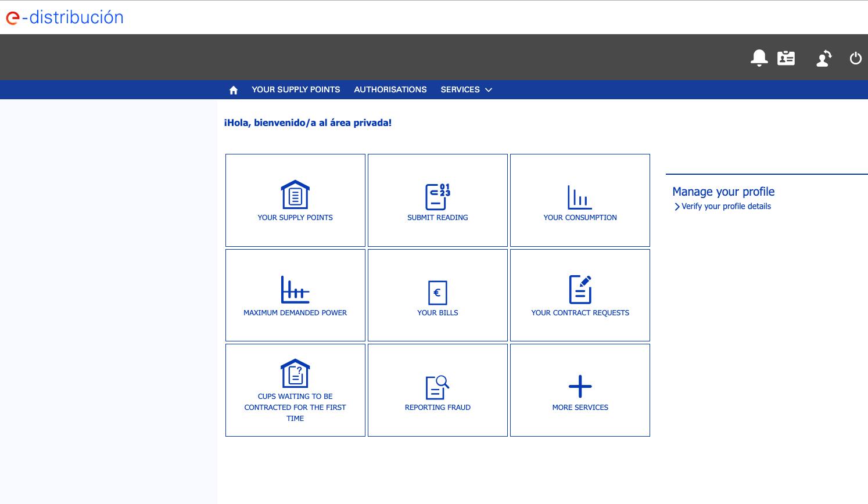Click the switch user icon

[824, 58]
